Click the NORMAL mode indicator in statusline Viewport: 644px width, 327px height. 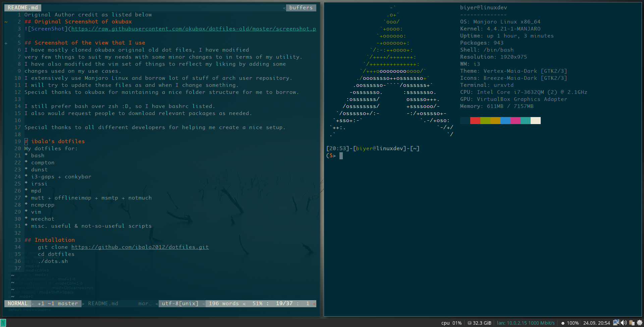click(18, 304)
